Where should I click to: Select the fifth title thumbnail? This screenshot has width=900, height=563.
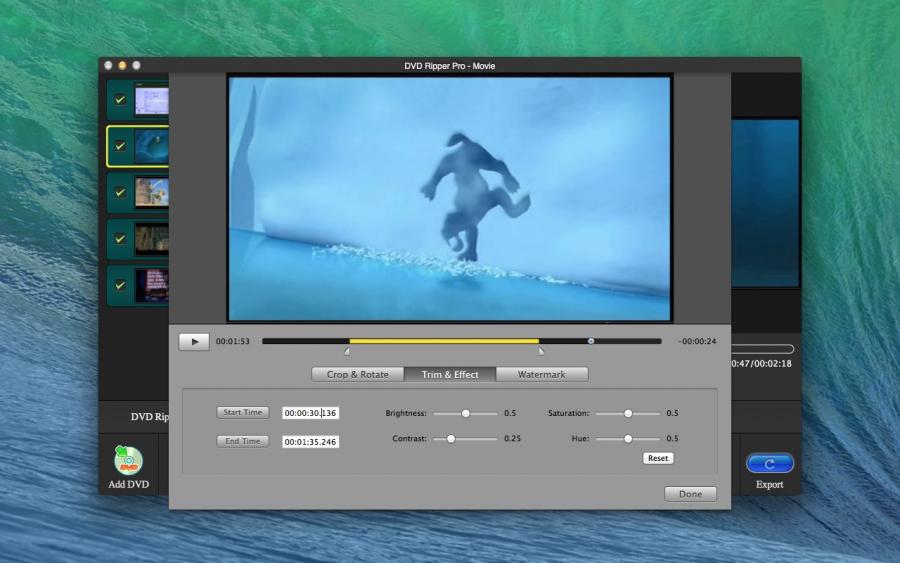(152, 285)
